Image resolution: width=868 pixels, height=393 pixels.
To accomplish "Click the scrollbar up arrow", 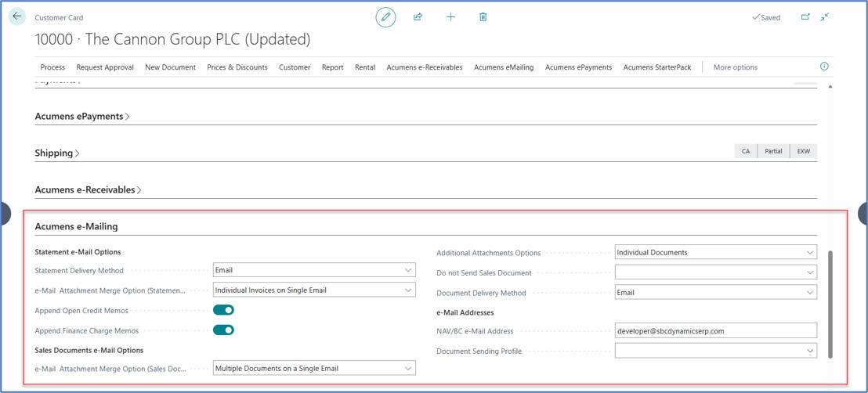I will [x=830, y=86].
